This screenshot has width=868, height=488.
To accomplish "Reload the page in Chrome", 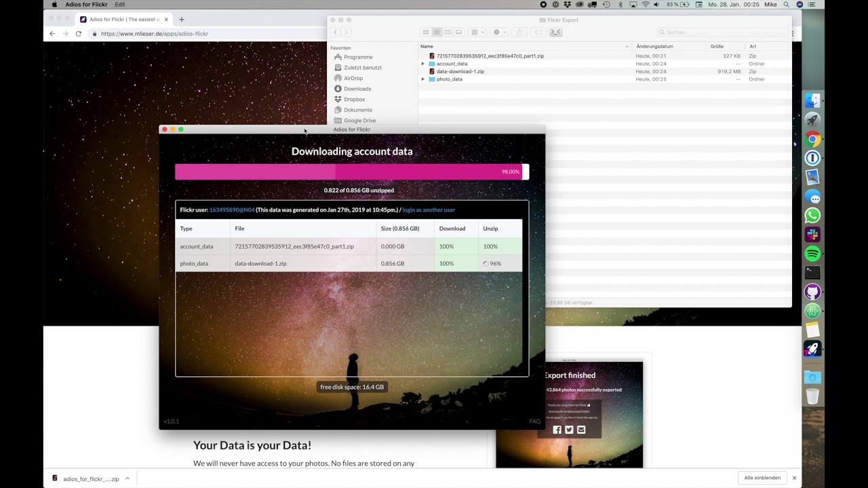I will (79, 33).
